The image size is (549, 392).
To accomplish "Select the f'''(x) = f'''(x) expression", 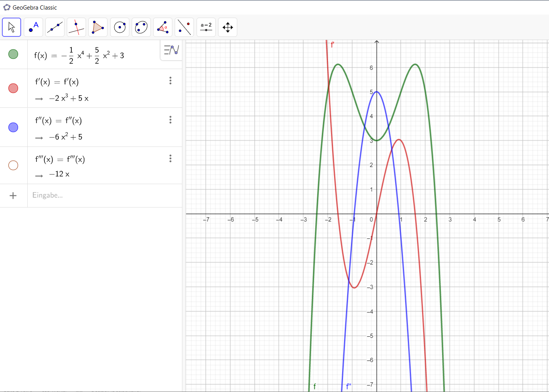I will tap(60, 160).
